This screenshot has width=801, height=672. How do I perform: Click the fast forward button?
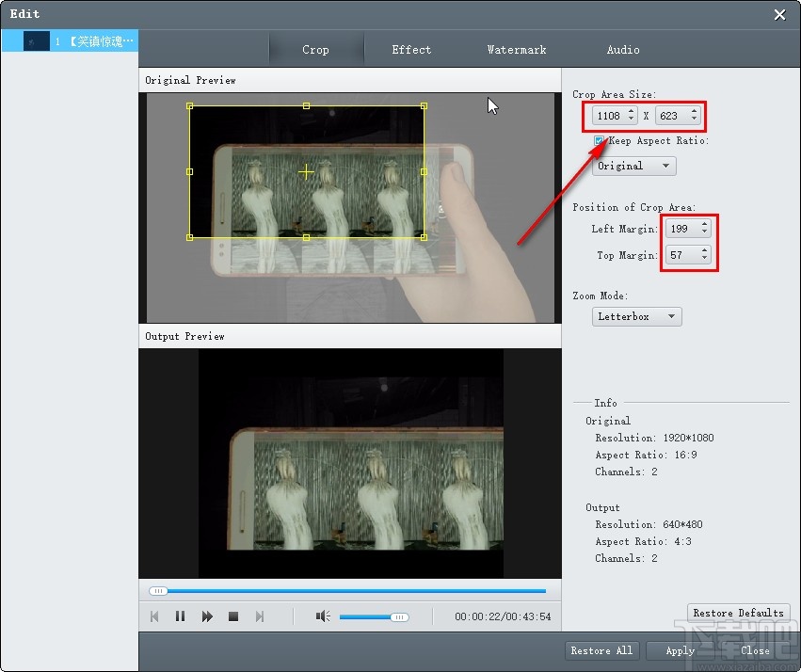coord(207,616)
